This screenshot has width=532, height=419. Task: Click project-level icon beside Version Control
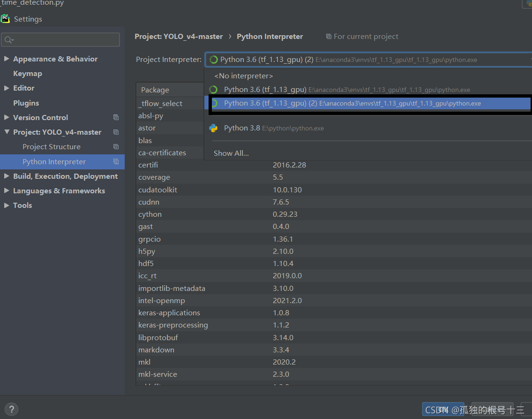click(116, 117)
